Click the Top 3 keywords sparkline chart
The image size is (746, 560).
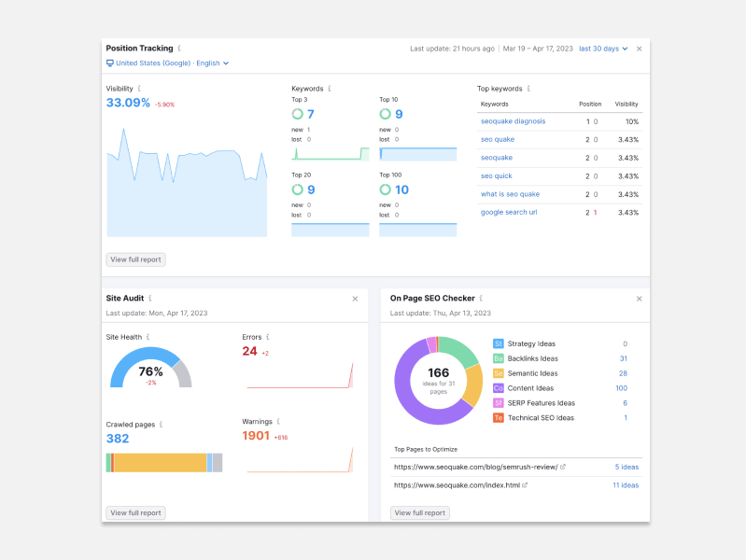pyautogui.click(x=331, y=154)
